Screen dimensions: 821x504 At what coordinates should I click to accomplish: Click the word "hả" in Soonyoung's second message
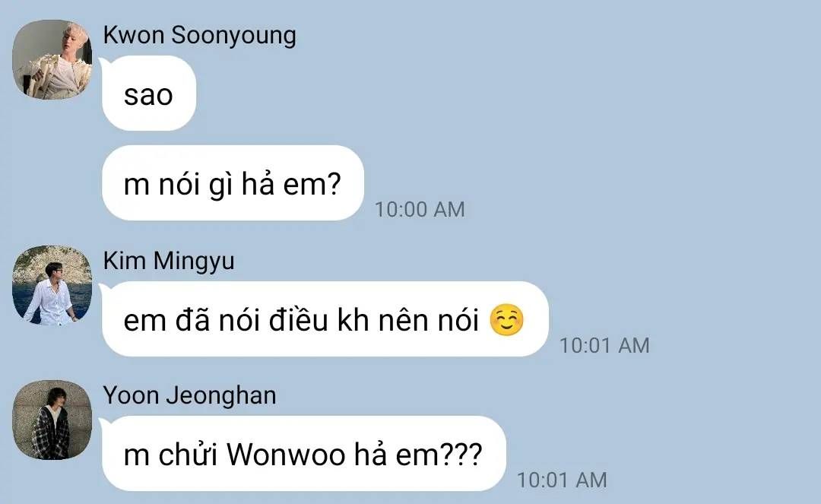click(x=258, y=184)
